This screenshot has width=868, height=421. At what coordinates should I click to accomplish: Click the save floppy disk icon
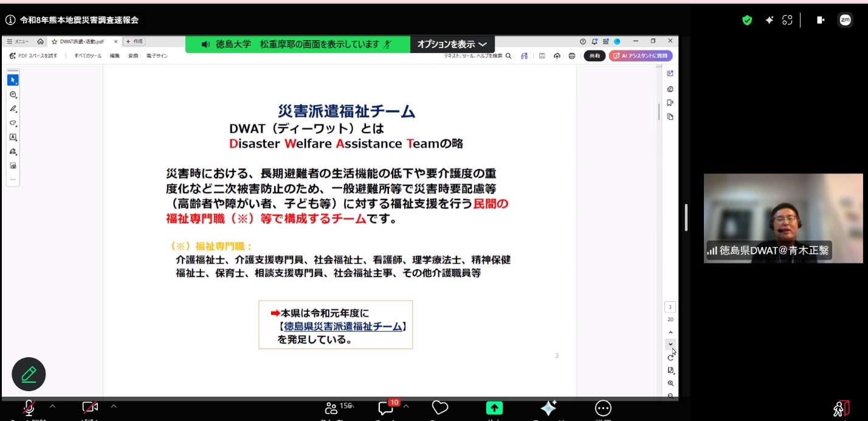pos(542,56)
